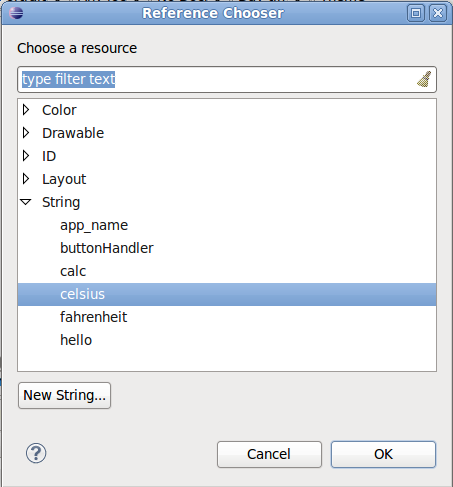Expand the Layout resource group
Image resolution: width=453 pixels, height=487 pixels.
(x=26, y=179)
